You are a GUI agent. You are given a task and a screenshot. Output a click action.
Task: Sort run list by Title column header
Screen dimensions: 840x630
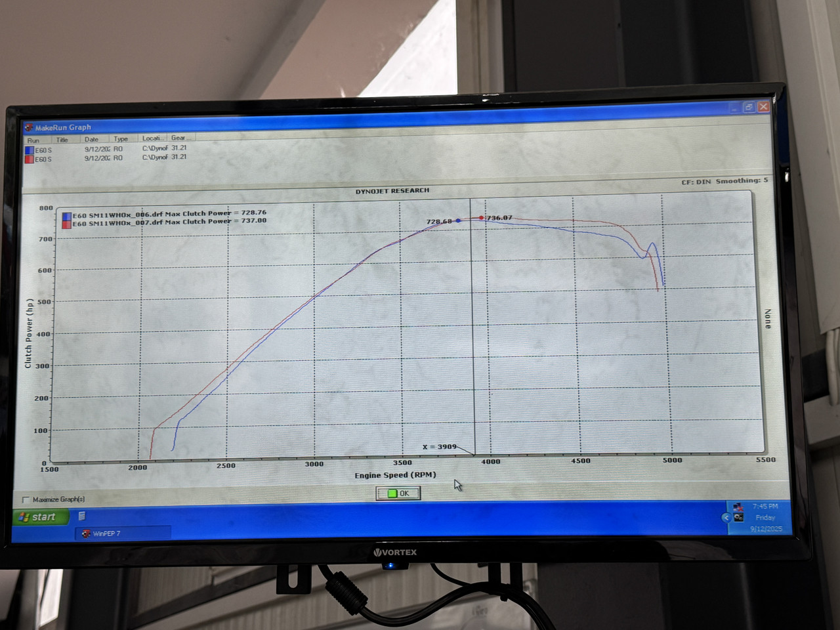coord(66,140)
